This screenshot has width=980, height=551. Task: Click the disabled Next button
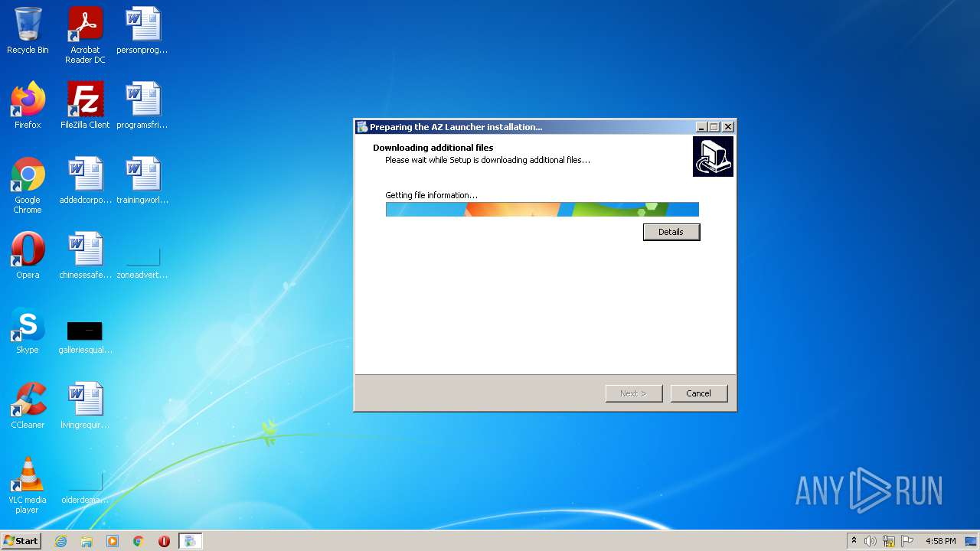[x=634, y=393]
